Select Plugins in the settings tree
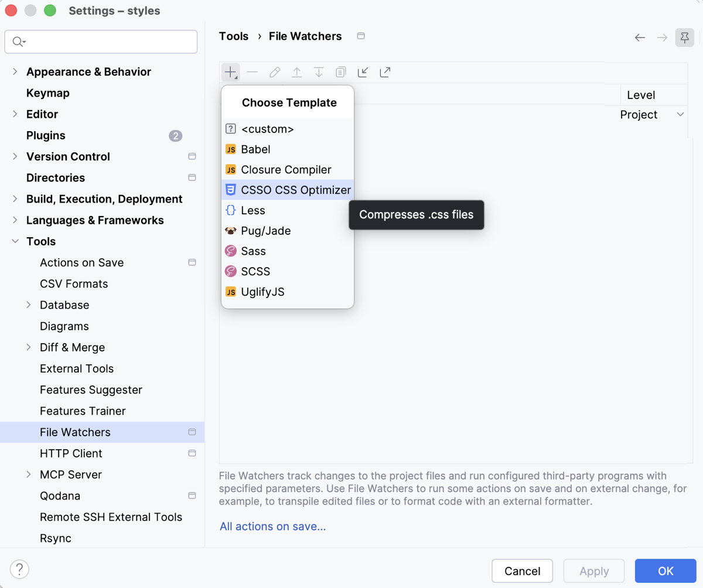Viewport: 703px width, 588px height. [x=46, y=135]
